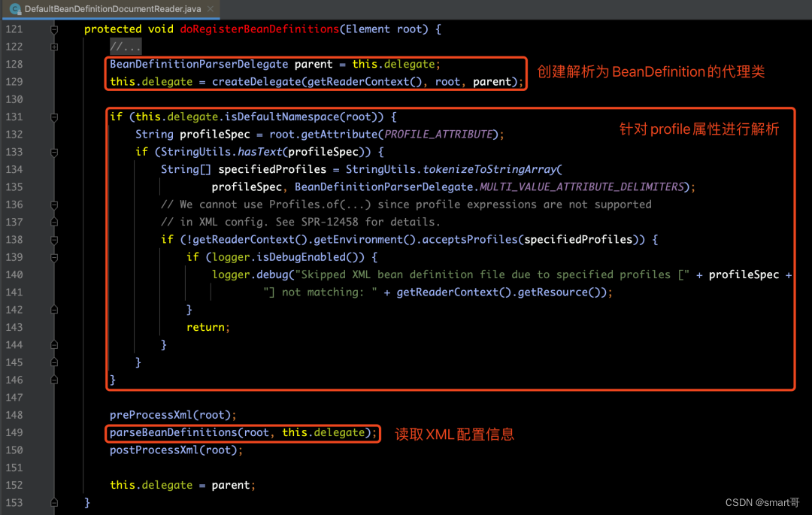Click the PROFILE_ATTRIBUTE constant

coord(438,135)
